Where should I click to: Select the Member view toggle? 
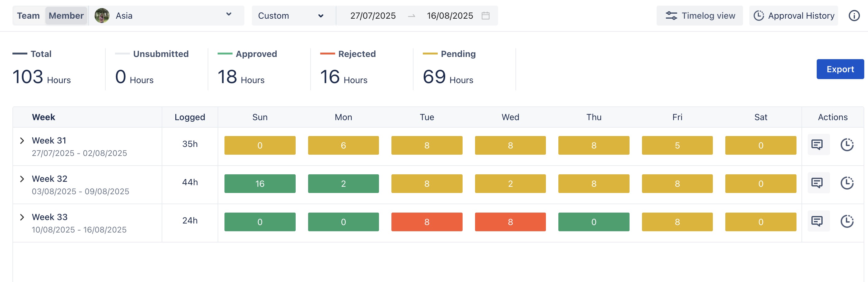coord(66,16)
